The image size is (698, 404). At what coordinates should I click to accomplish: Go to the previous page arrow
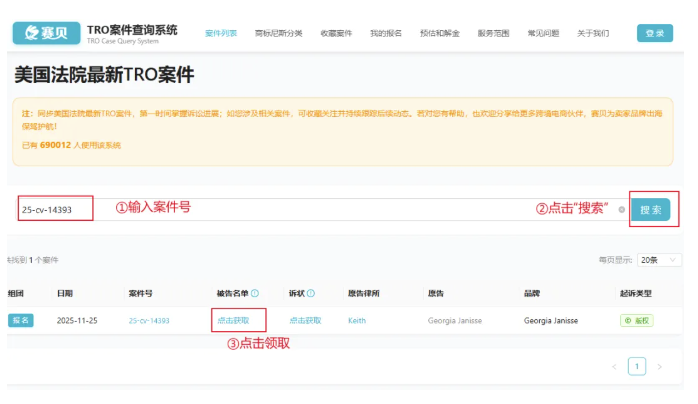pyautogui.click(x=614, y=367)
